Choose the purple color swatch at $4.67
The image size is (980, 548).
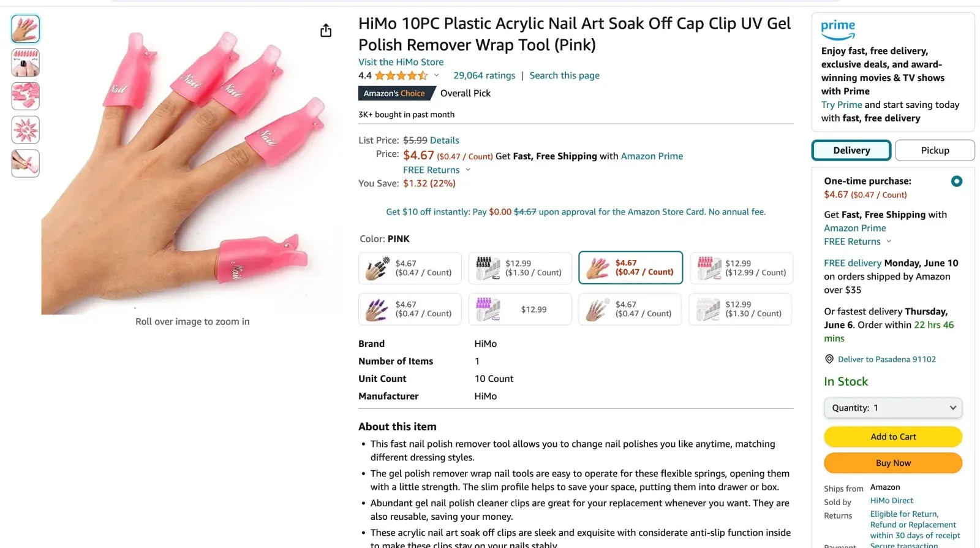point(410,309)
